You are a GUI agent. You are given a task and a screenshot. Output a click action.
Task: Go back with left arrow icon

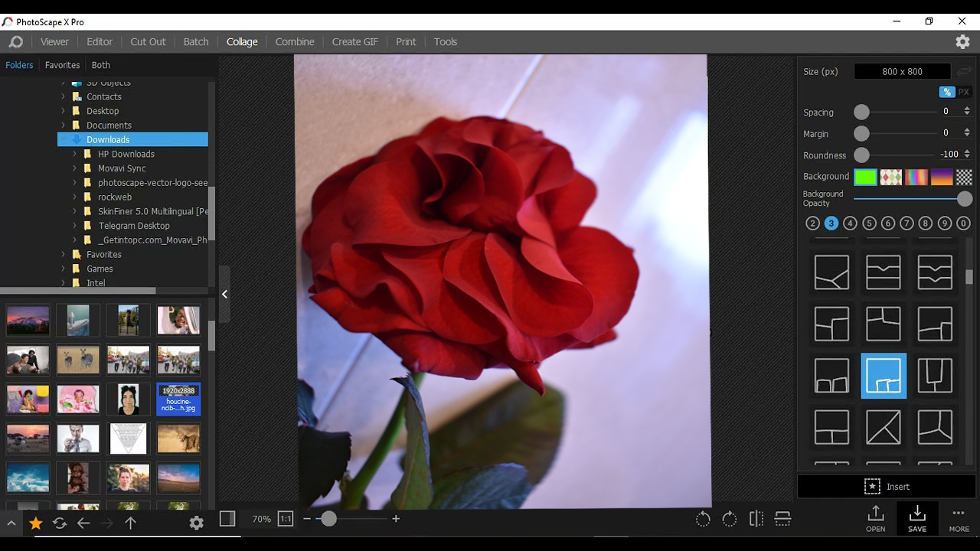click(x=83, y=523)
